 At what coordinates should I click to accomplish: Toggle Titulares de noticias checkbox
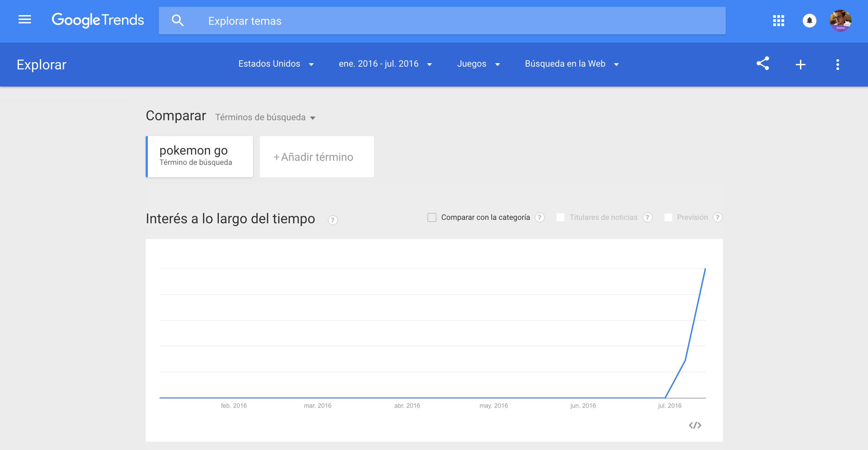[560, 217]
